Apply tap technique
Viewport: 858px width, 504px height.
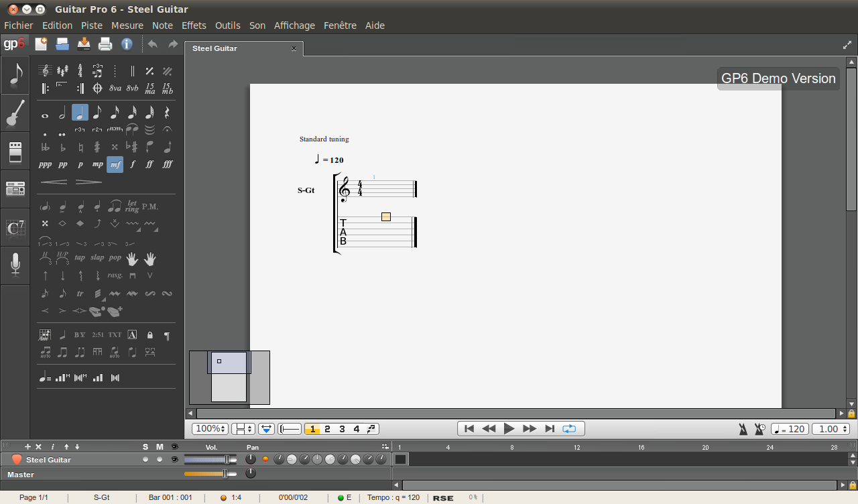click(80, 257)
